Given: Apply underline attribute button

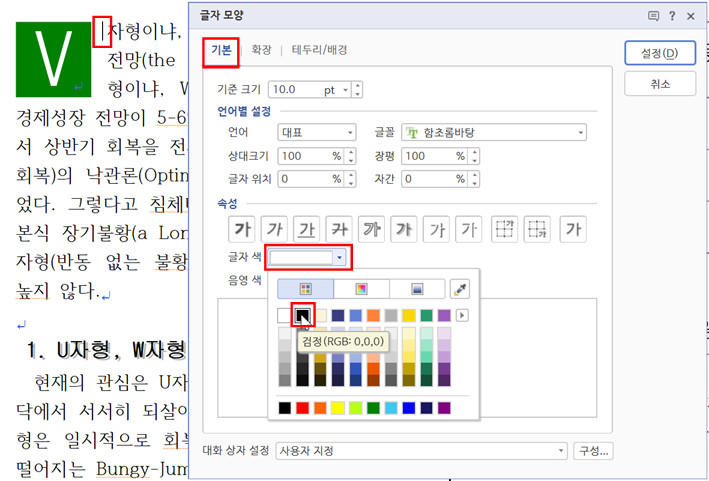Looking at the screenshot, I should (308, 229).
